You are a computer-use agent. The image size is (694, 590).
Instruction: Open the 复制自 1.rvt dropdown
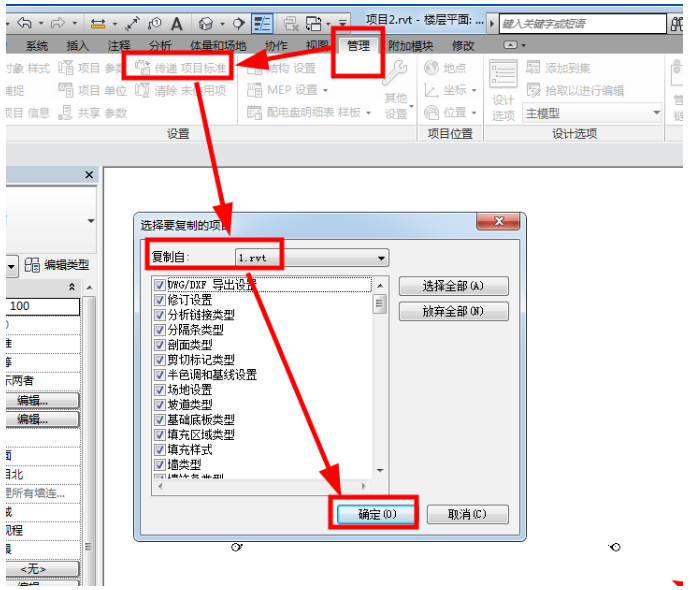click(x=312, y=258)
